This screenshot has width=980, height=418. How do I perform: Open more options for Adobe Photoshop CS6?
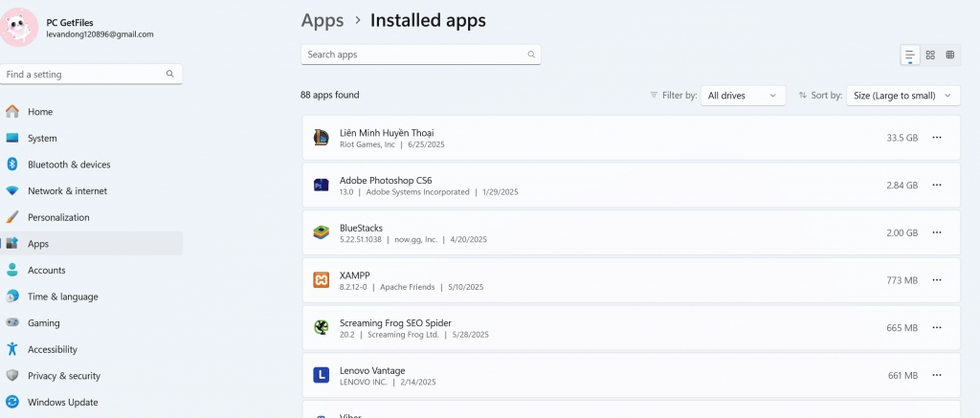pos(936,185)
